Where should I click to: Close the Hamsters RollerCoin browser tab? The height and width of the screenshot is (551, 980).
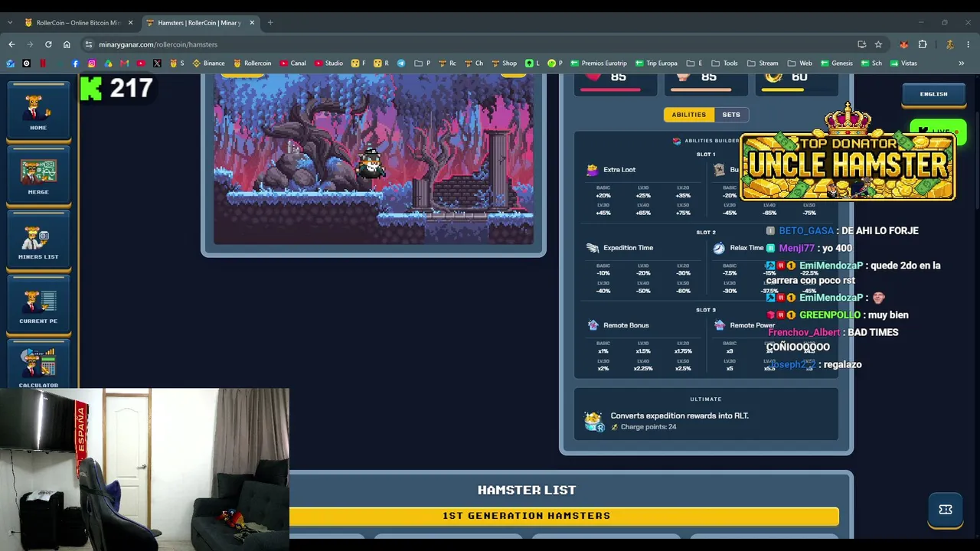point(252,23)
